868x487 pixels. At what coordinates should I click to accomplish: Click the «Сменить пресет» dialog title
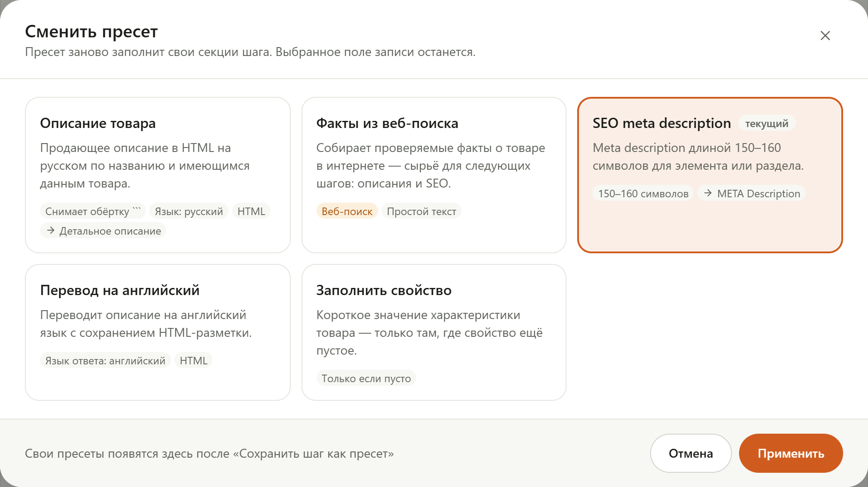91,32
